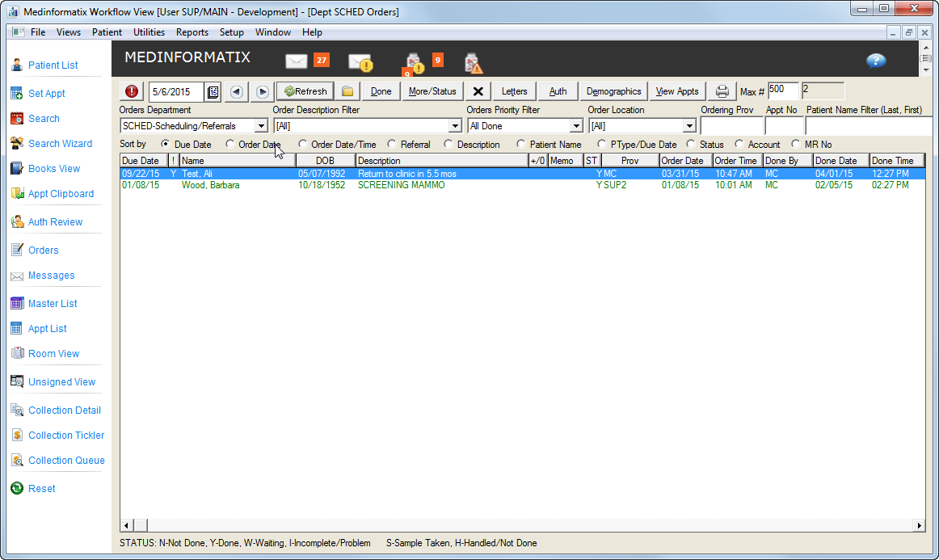Open the File menu
This screenshot has width=939, height=560.
pyautogui.click(x=38, y=32)
